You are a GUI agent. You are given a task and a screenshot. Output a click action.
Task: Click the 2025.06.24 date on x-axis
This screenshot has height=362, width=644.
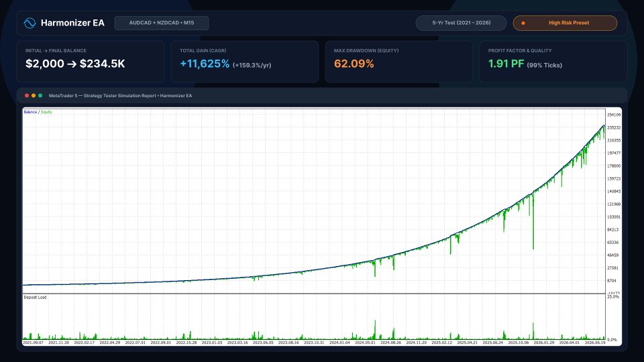(x=493, y=343)
